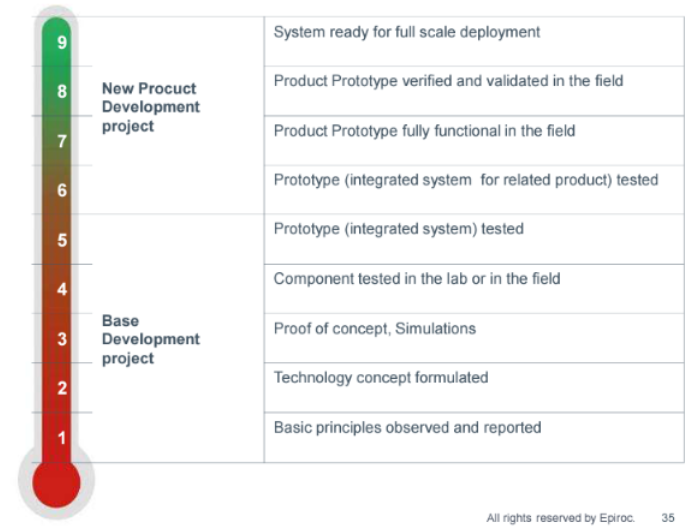The width and height of the screenshot is (687, 528).
Task: Click the red thermometer bulb
Action: click(x=57, y=483)
